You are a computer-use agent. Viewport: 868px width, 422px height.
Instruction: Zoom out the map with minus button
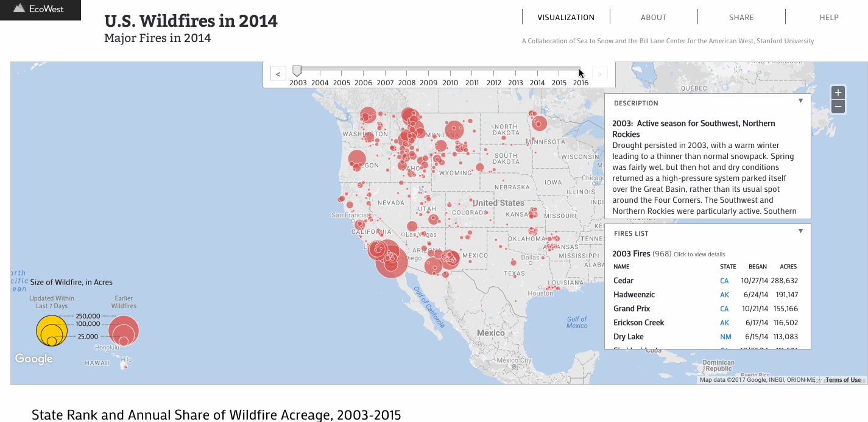838,107
